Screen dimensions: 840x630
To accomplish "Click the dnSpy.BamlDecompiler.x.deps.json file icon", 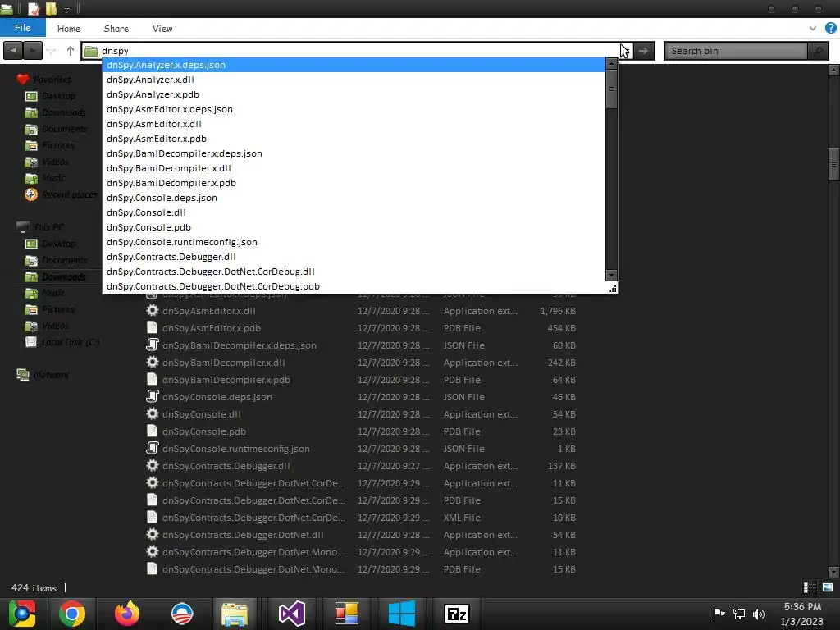I will click(152, 345).
